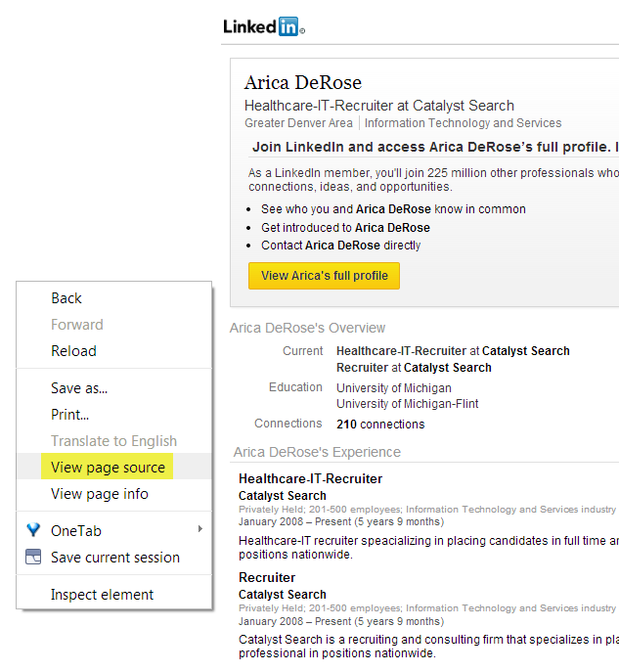Click Greater Denver Area location text
The height and width of the screenshot is (672, 619).
298,123
